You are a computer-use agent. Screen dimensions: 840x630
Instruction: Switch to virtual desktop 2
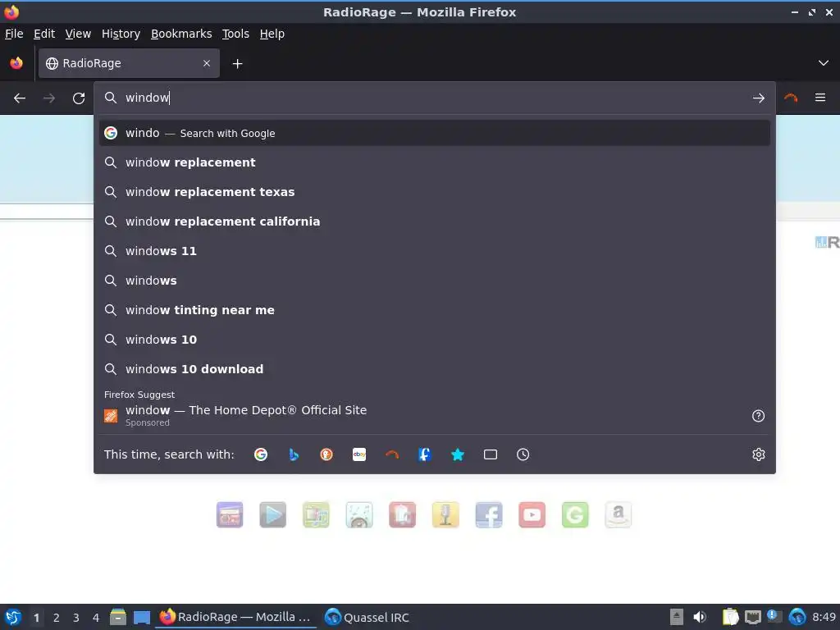click(57, 618)
